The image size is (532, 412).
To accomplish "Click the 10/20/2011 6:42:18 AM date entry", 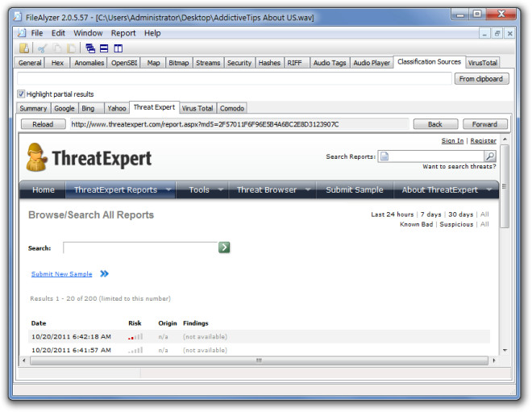I will point(71,337).
